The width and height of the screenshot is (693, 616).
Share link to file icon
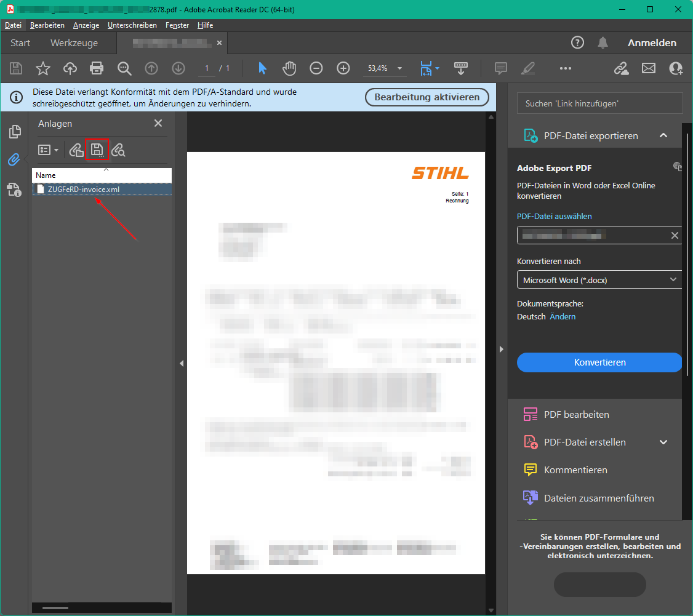(622, 68)
